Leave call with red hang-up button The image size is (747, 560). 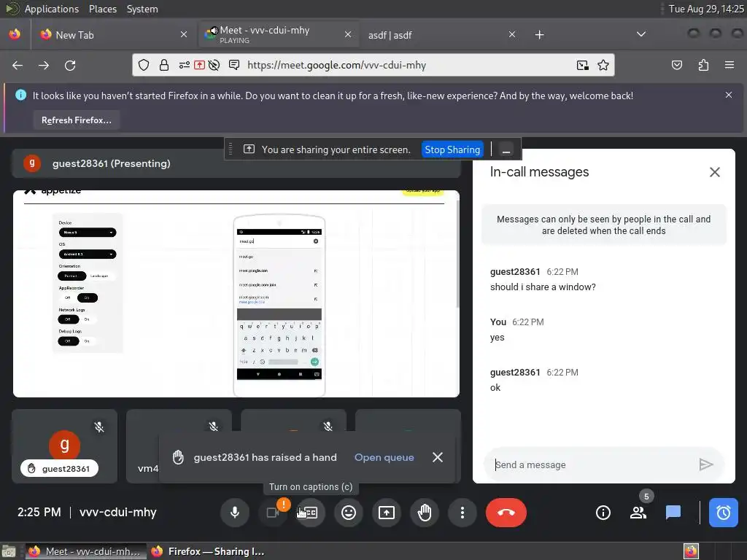tap(506, 513)
